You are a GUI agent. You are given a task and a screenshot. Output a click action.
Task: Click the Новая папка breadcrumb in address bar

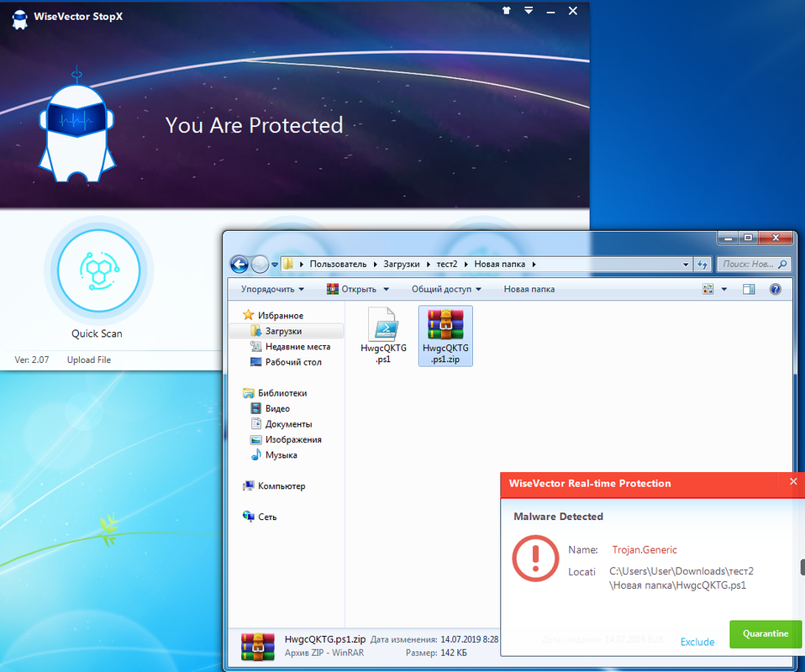[499, 264]
